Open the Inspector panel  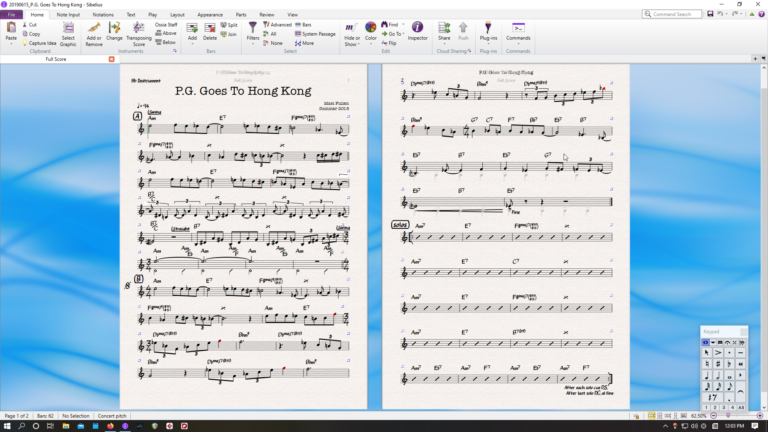[417, 30]
